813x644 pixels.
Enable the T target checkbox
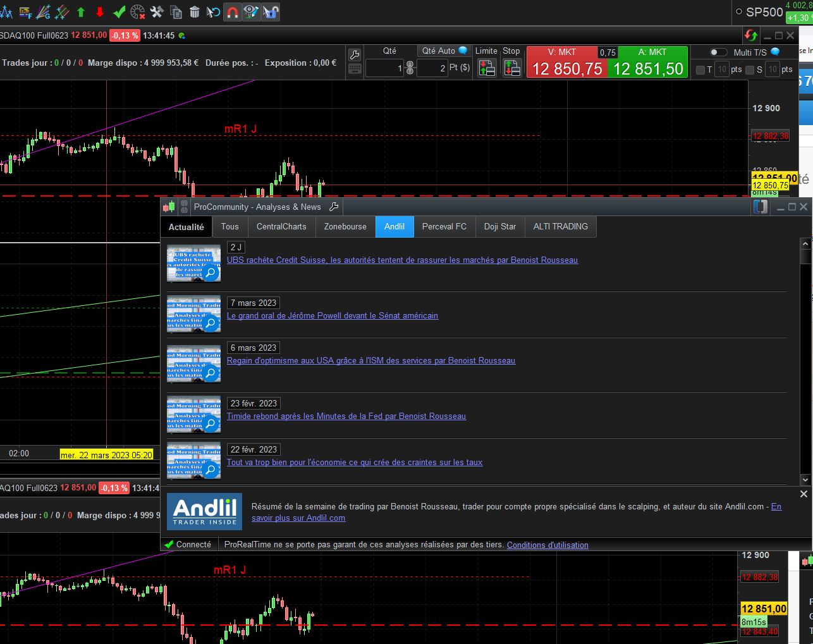[x=700, y=70]
